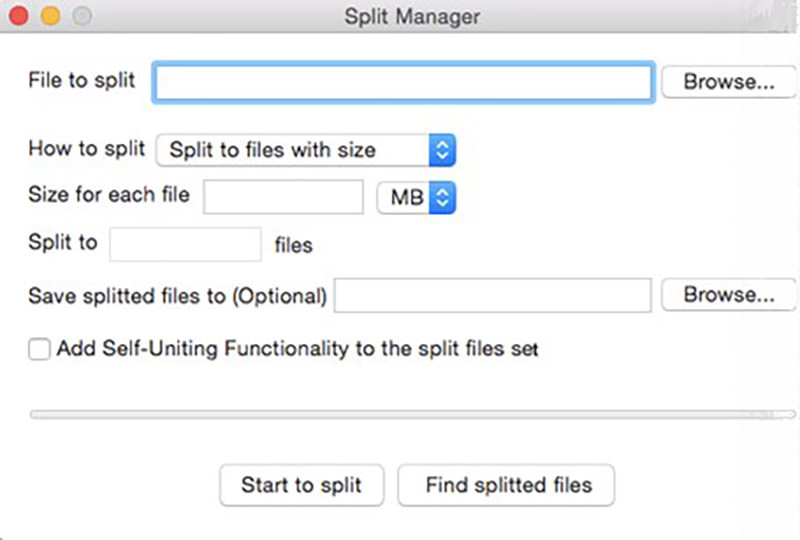Click the Size for each file field

[283, 197]
